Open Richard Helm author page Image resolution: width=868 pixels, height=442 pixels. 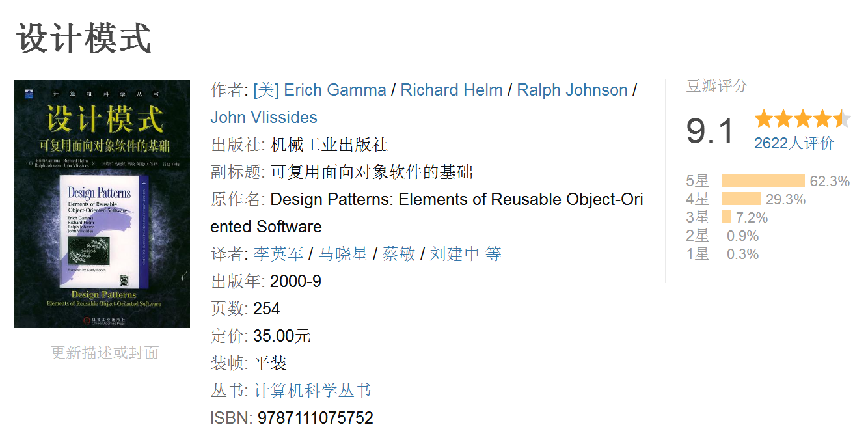click(451, 90)
